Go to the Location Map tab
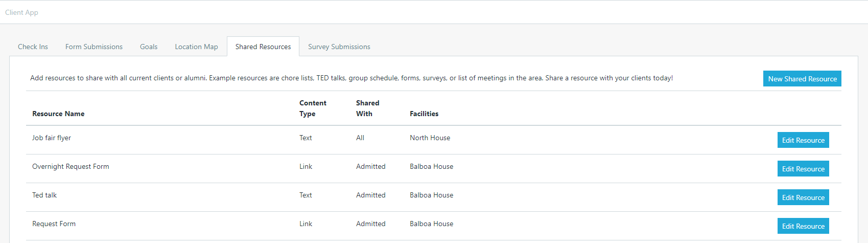 click(x=196, y=47)
